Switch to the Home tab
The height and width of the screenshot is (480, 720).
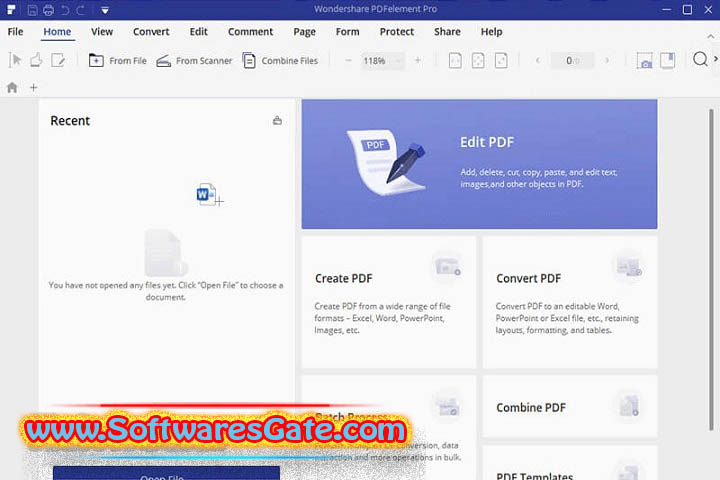pyautogui.click(x=57, y=32)
